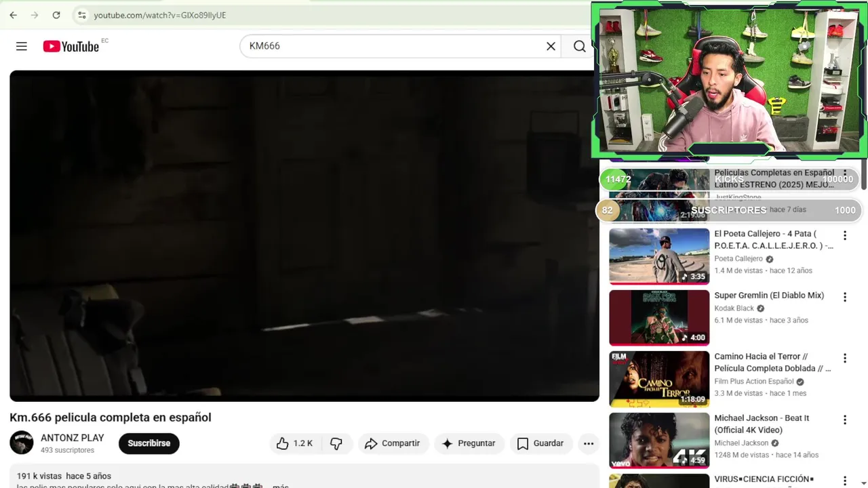The width and height of the screenshot is (868, 488).
Task: Open 'VIRUS CIENCIA FICCIÓN' video title
Action: coord(764,480)
